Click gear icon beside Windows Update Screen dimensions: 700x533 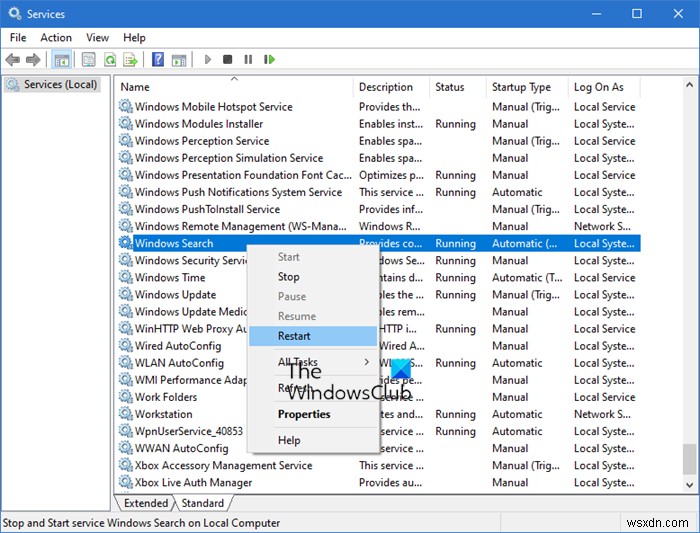(x=126, y=295)
